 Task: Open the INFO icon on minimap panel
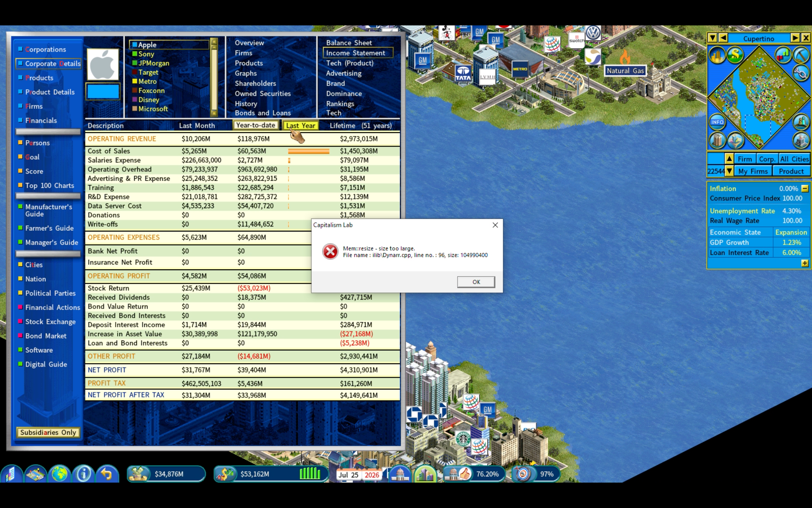click(717, 122)
